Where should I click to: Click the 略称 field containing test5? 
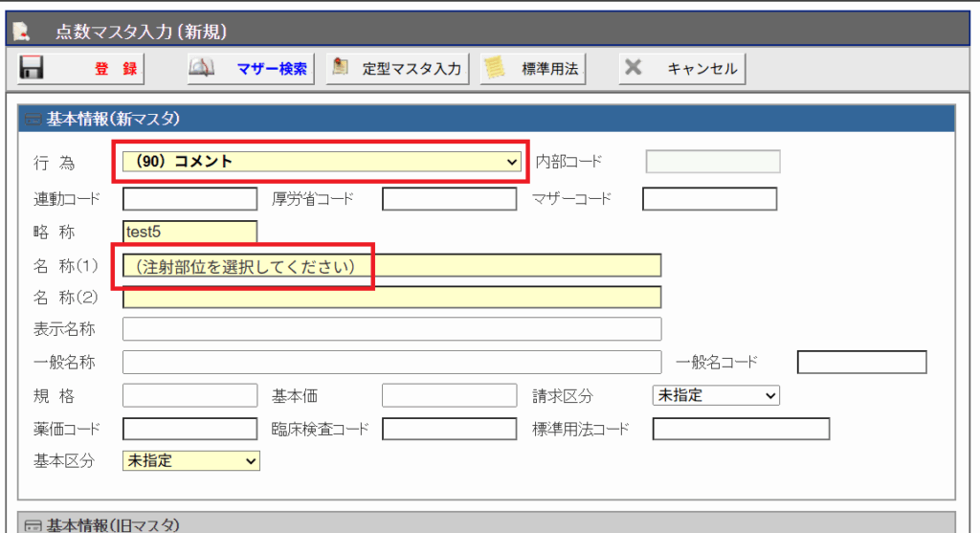pos(190,232)
